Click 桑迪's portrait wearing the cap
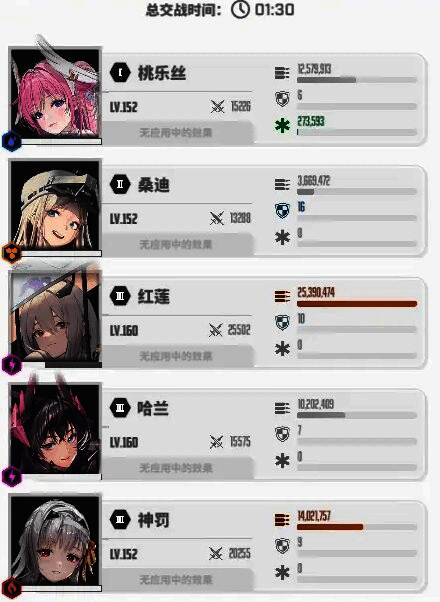 click(x=56, y=205)
